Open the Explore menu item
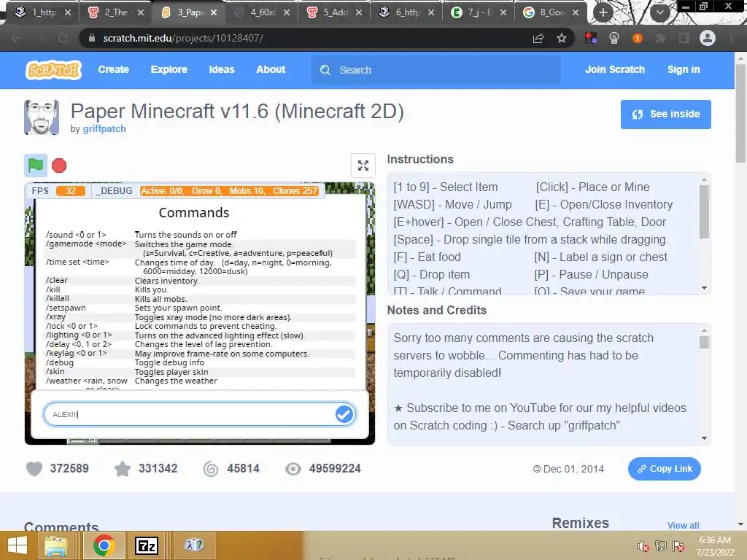 click(169, 69)
